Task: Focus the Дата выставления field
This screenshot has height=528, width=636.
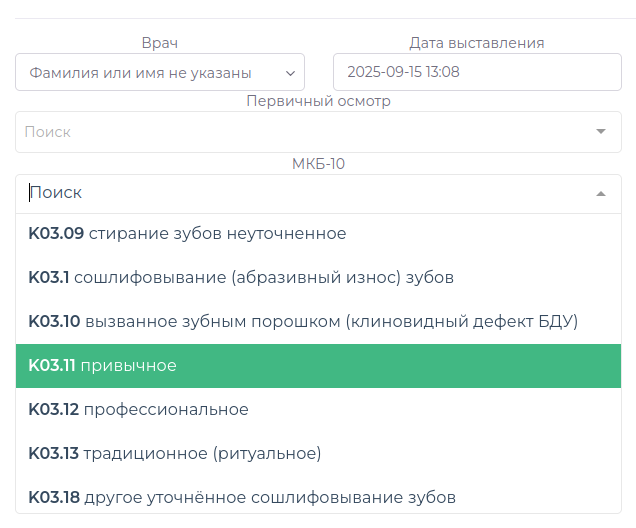Action: point(477,72)
